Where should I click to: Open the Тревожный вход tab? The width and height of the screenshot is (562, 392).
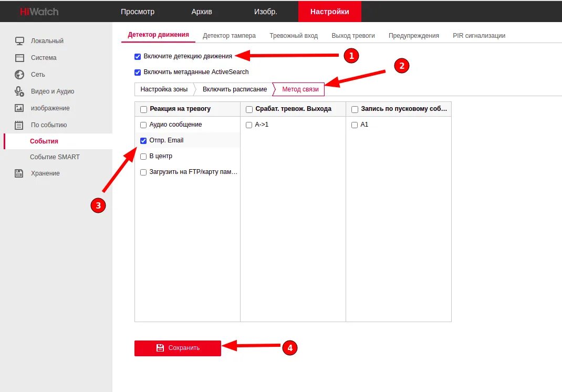click(x=294, y=36)
